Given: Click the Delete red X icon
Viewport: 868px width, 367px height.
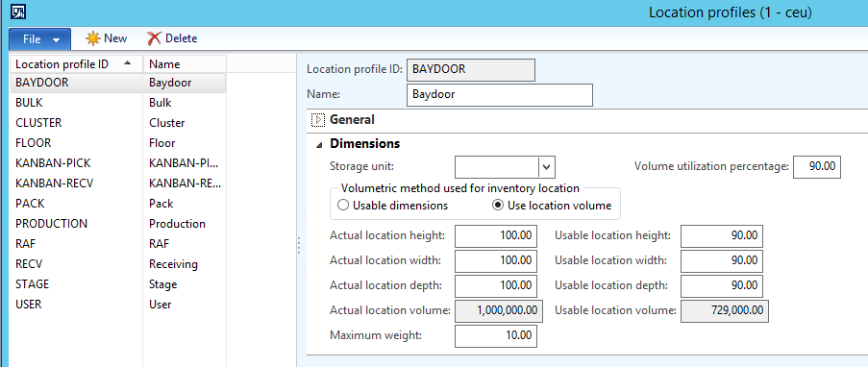Looking at the screenshot, I should click(154, 38).
